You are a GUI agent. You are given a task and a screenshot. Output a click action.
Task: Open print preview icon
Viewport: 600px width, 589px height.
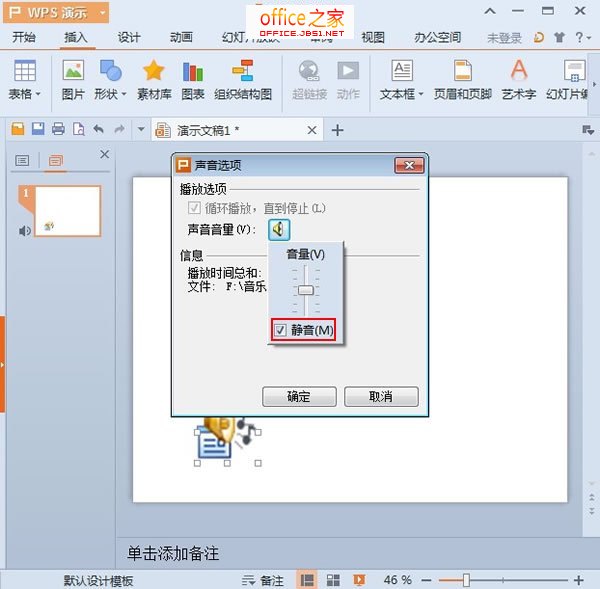(x=78, y=129)
